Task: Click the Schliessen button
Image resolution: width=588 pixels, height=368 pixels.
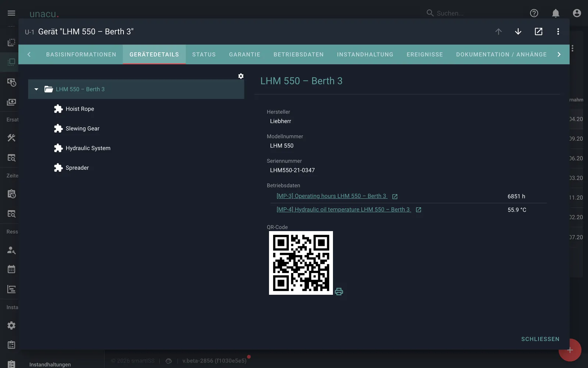Action: tap(540, 339)
